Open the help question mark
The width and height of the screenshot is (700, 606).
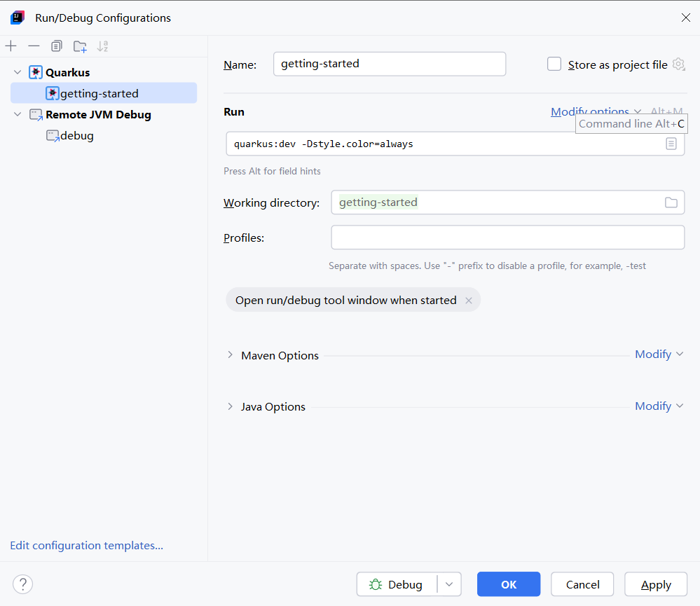click(x=22, y=584)
